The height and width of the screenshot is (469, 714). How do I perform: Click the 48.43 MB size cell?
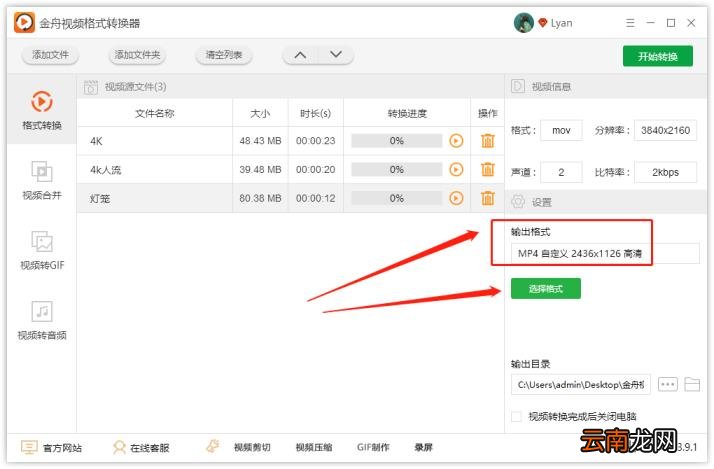260,141
